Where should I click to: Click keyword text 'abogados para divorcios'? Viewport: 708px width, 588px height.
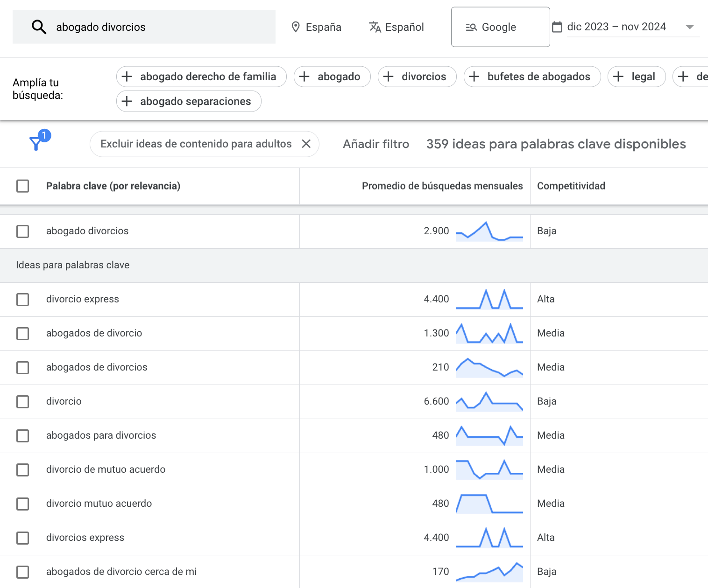point(101,435)
